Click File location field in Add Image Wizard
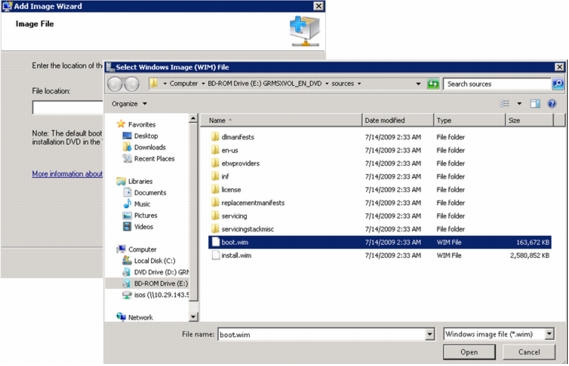Screen dimensions: 569x366 [68, 107]
